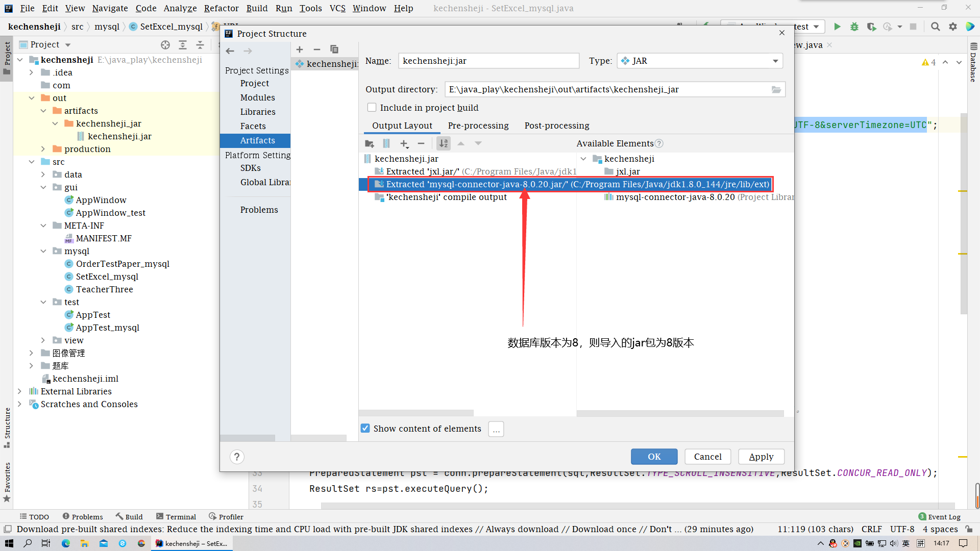Browse for output directory folder icon

pos(776,90)
